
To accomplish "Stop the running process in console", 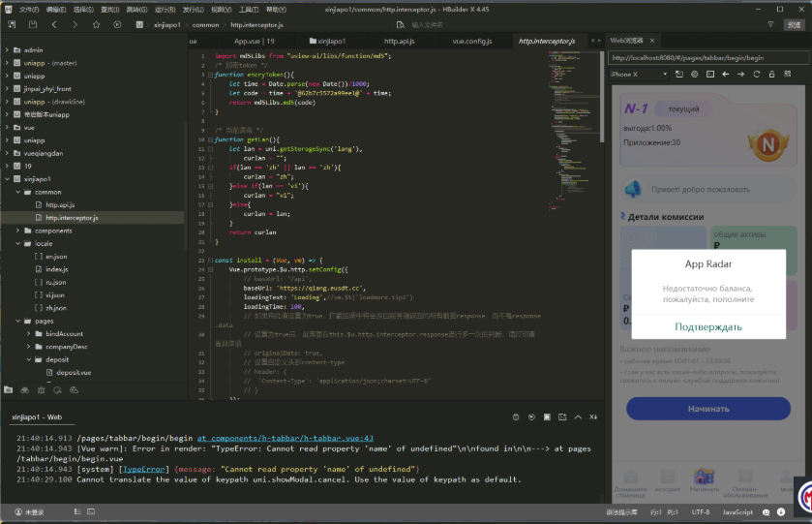I will point(547,416).
